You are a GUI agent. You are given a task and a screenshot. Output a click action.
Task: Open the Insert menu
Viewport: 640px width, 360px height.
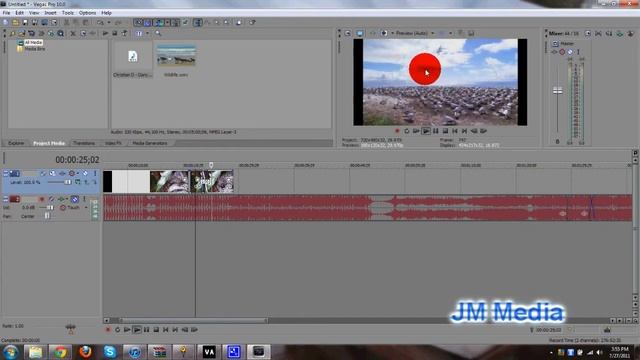coord(50,13)
